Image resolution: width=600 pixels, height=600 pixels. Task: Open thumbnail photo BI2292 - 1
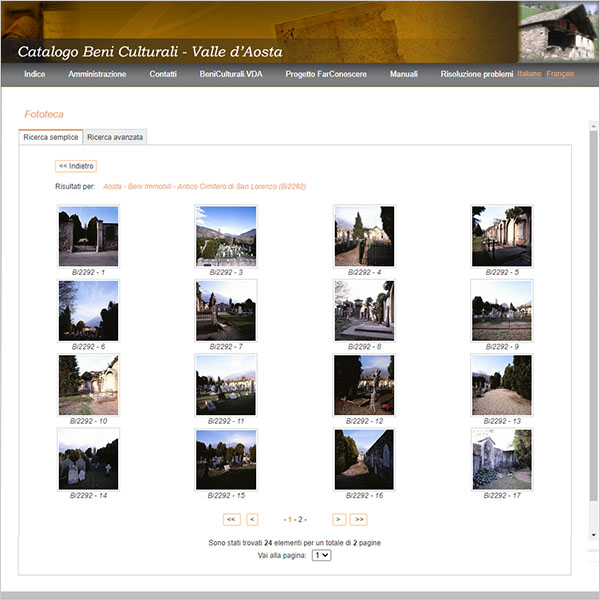click(88, 236)
